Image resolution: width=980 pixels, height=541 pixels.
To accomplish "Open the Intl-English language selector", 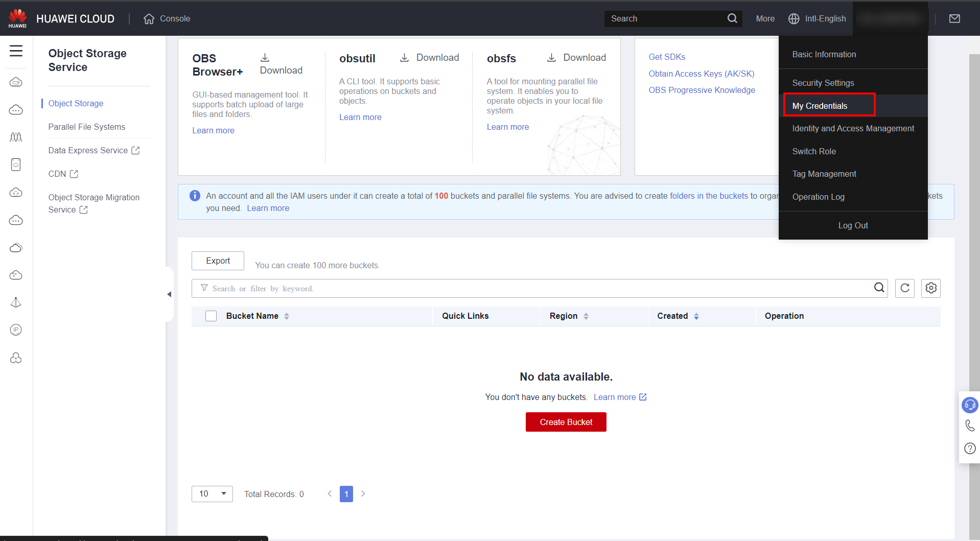I will (817, 19).
